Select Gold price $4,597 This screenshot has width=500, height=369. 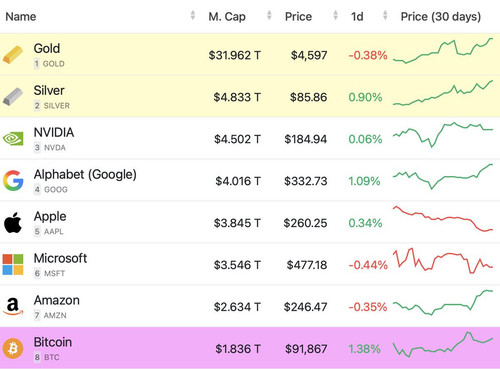point(309,55)
